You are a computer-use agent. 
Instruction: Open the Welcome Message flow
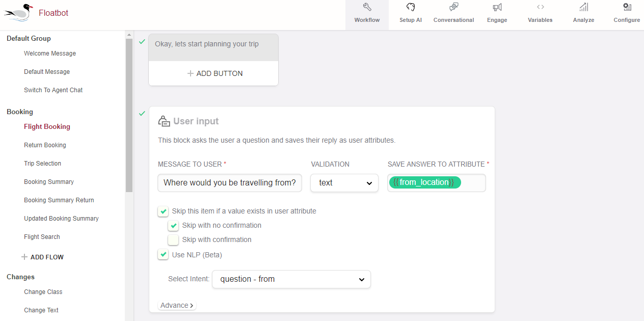tap(50, 53)
